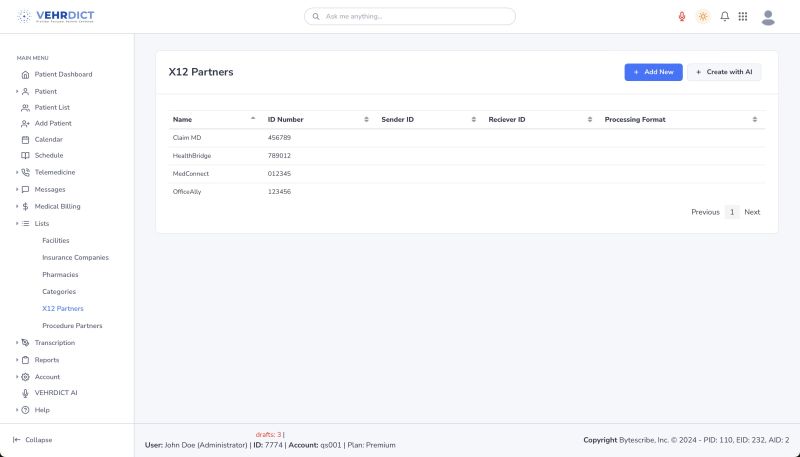Open the Insurance Companies list
800x457 pixels.
[x=75, y=257]
